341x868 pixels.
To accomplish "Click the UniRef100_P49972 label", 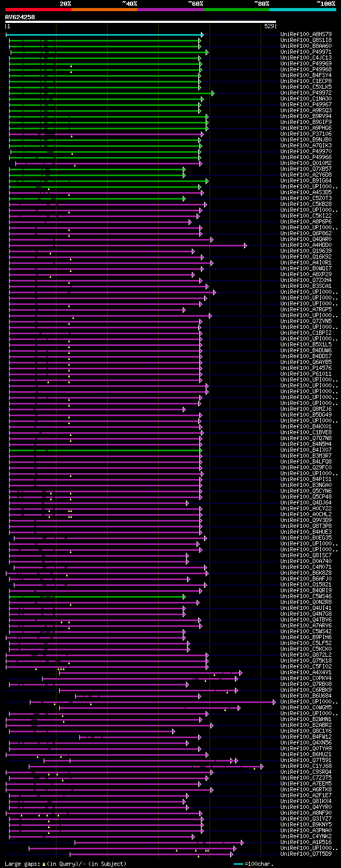I will coord(306,93).
